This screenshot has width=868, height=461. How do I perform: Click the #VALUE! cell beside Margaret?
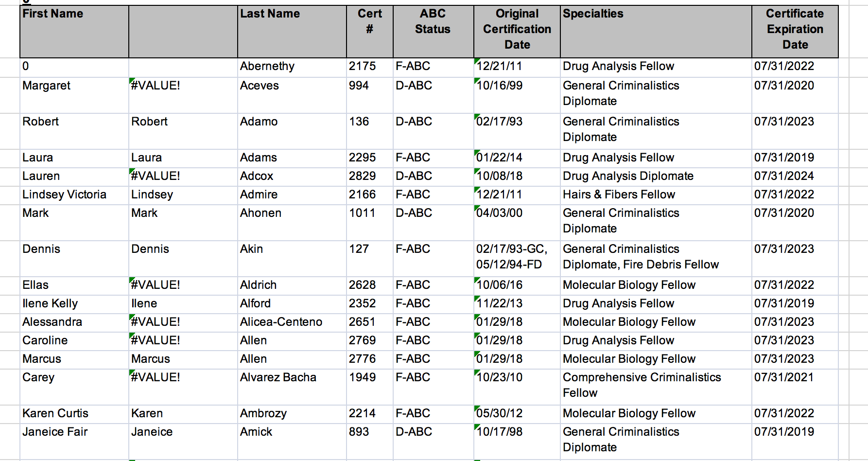(x=183, y=95)
